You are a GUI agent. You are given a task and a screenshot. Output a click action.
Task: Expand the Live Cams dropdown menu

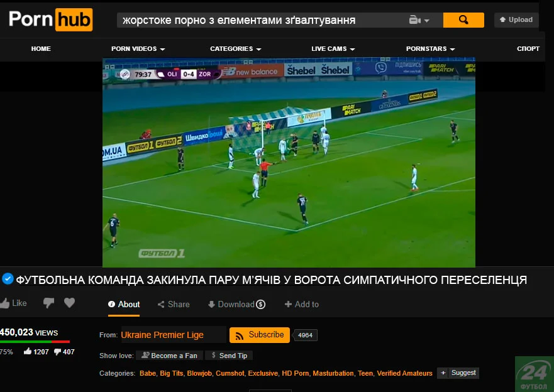[x=333, y=48]
